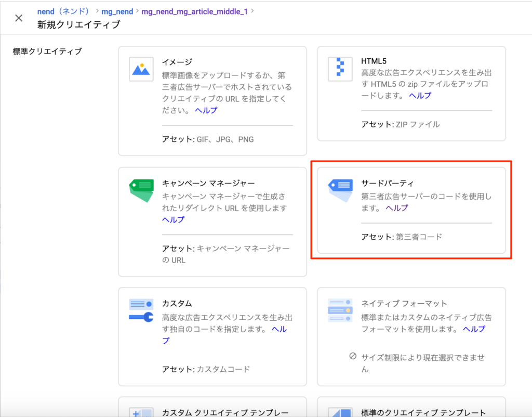Click the ネイティブ フォーマット list icon

point(340,310)
